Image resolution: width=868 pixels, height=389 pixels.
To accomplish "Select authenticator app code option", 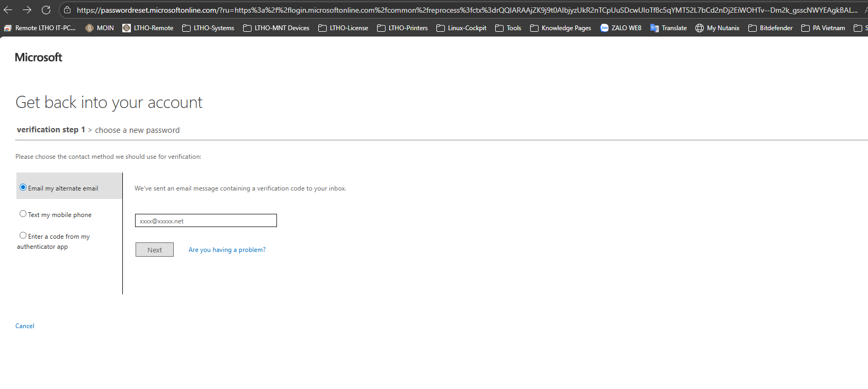I will tap(23, 236).
